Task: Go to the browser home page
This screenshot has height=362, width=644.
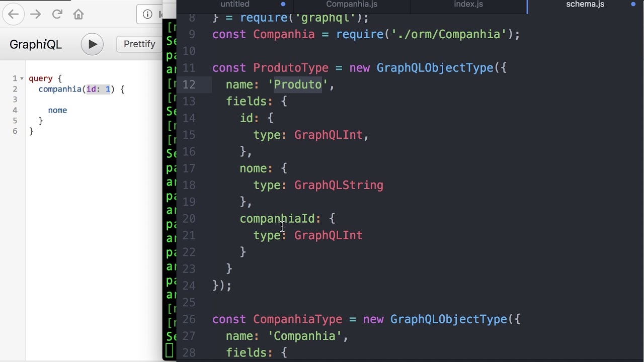Action: (78, 15)
